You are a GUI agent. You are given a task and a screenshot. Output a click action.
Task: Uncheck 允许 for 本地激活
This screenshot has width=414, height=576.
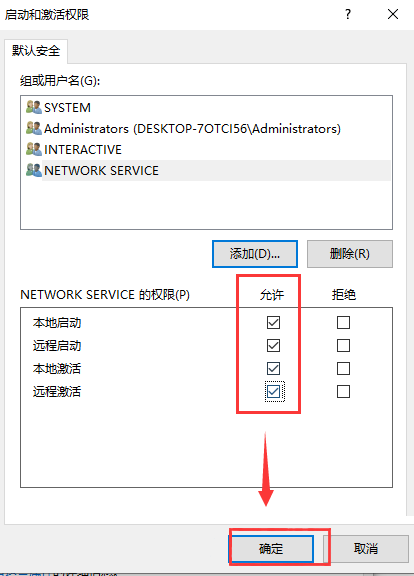[x=273, y=368]
